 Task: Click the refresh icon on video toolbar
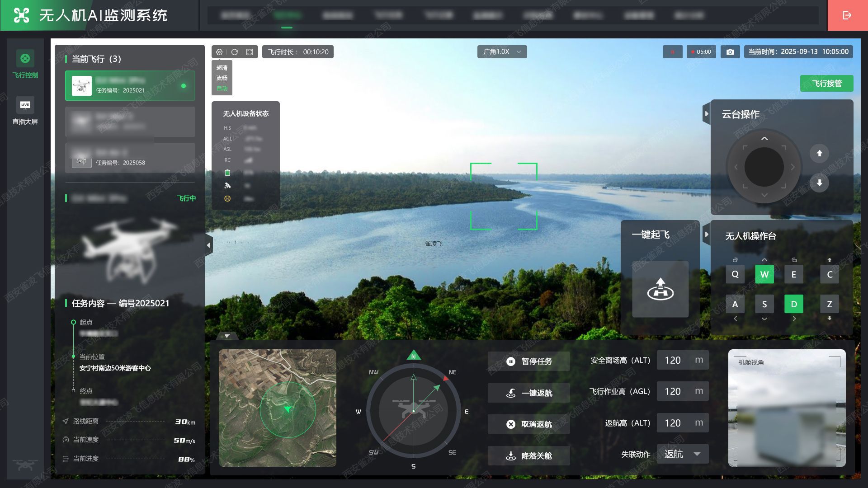[x=235, y=52]
